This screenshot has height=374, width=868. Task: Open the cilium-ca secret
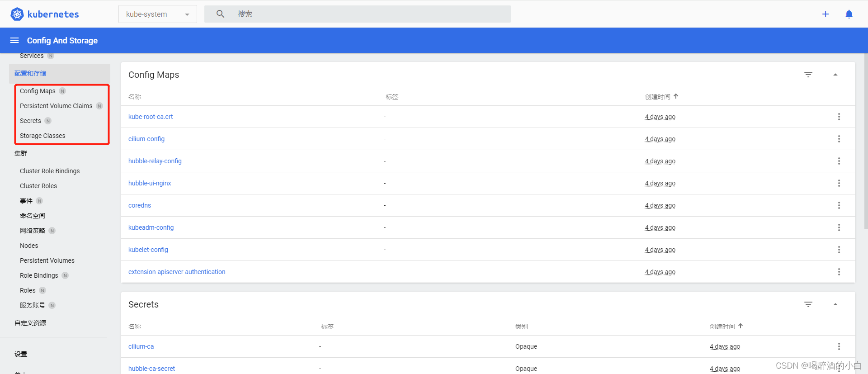click(x=141, y=346)
